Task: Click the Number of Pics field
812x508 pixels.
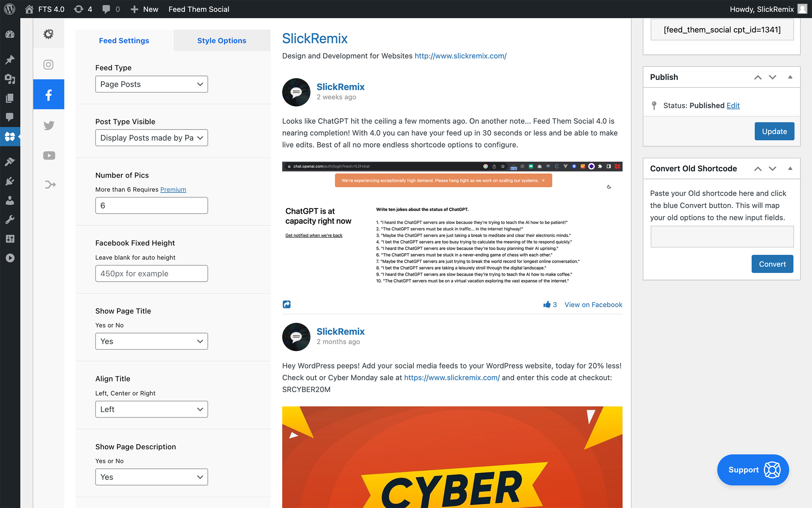Action: 151,206
